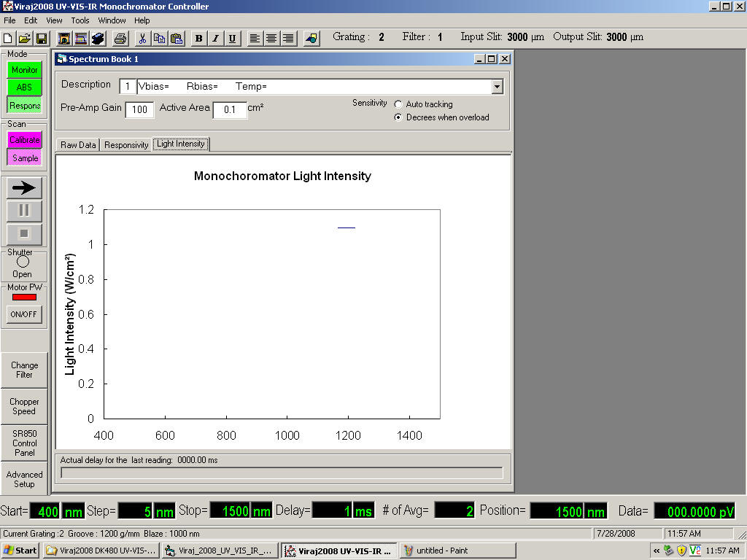Toggle the motor power with ON/OFF
This screenshot has width=747, height=560.
click(x=24, y=314)
